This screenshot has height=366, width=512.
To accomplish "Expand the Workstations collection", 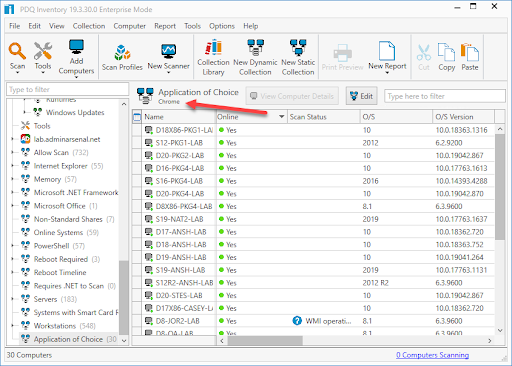I will 13,326.
